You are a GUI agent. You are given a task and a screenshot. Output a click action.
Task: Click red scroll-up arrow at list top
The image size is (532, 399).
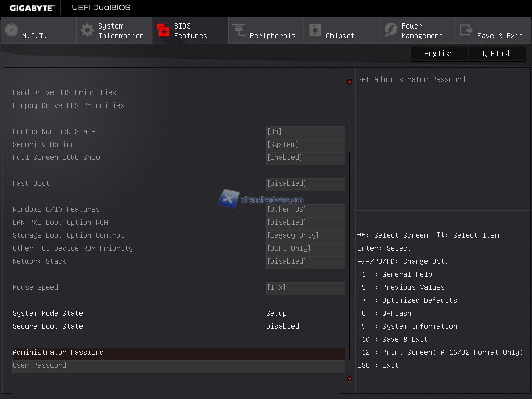[x=349, y=82]
